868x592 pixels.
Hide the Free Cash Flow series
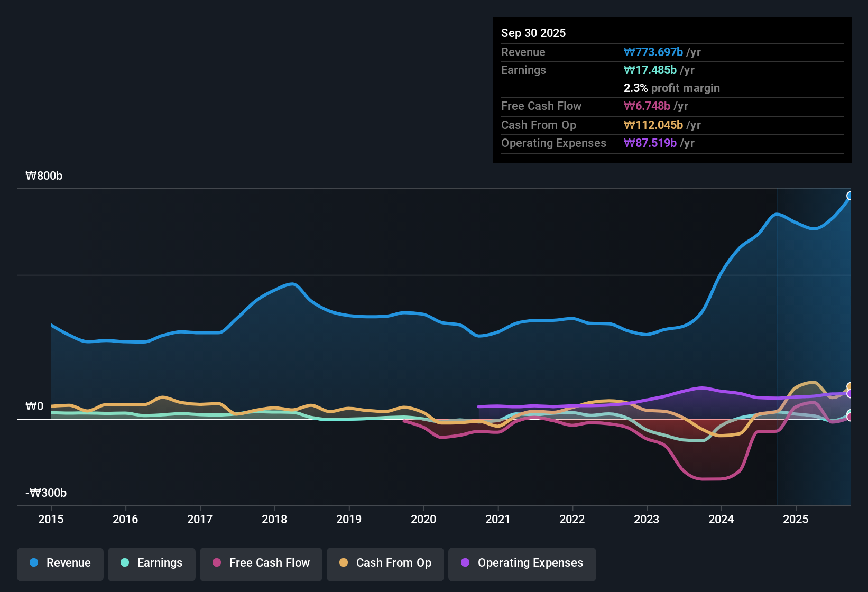(x=261, y=564)
